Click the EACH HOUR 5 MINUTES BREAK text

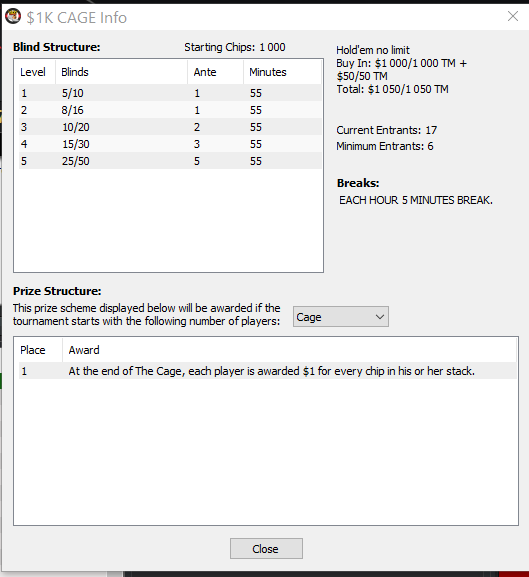(x=416, y=200)
